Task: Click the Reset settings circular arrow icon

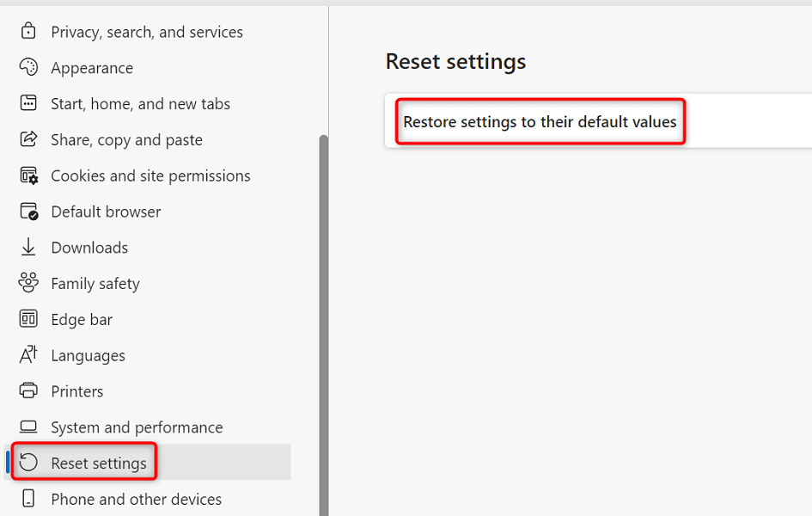Action: tap(29, 462)
